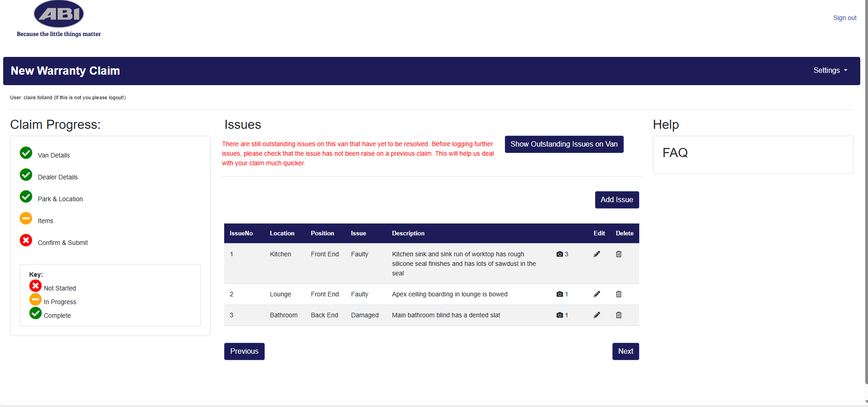
Task: Edit issue 1 Kitchen with pencil icon
Action: [x=597, y=254]
